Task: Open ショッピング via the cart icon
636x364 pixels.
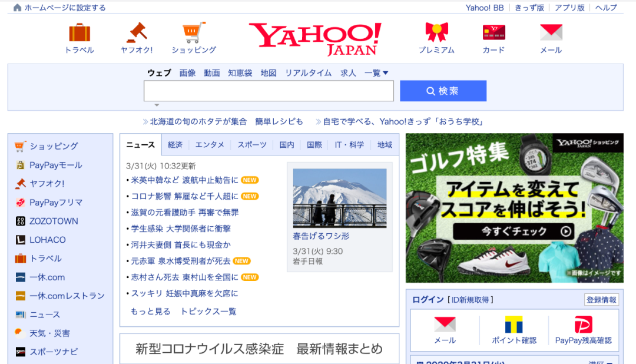Action: coord(194,35)
